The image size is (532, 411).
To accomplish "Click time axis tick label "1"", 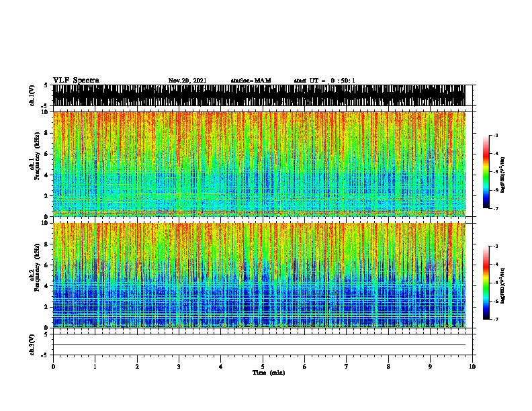I will click(95, 367).
